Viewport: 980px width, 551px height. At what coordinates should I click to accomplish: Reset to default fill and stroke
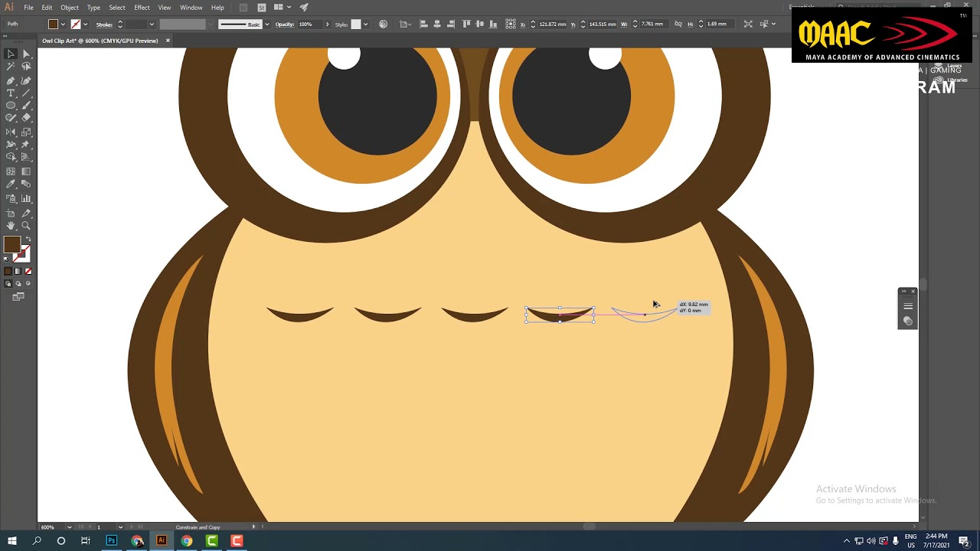tap(7, 259)
